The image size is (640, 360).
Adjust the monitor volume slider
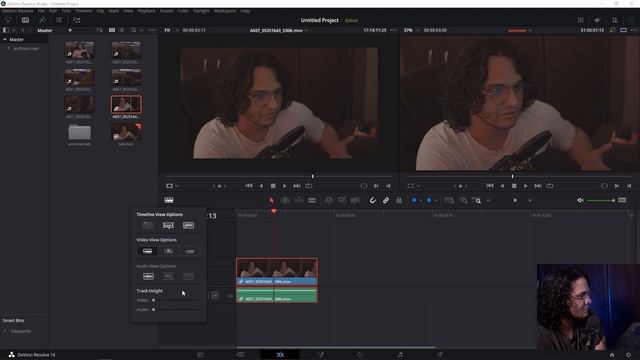coord(600,200)
